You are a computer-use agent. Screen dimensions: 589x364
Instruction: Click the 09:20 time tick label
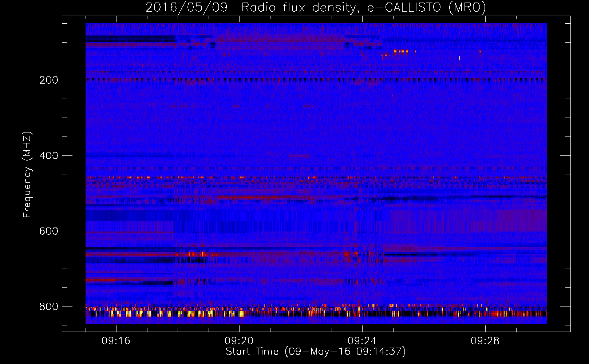(x=239, y=341)
